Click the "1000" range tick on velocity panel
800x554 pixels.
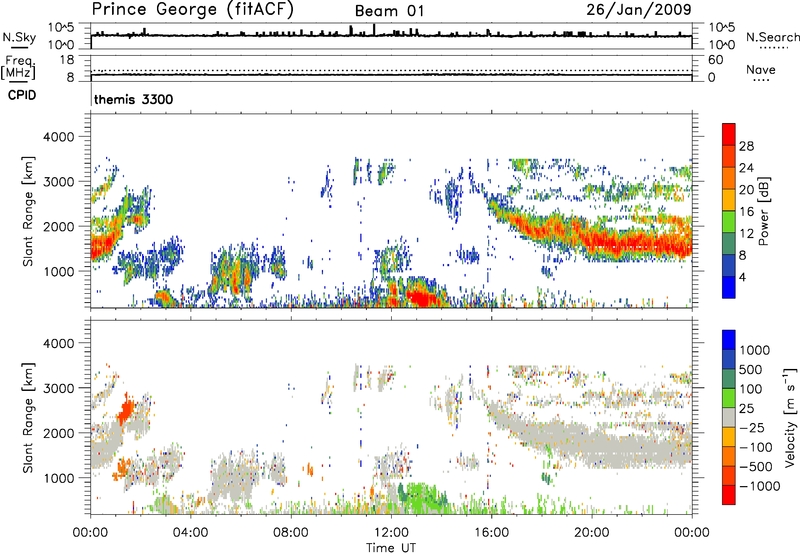tap(59, 478)
